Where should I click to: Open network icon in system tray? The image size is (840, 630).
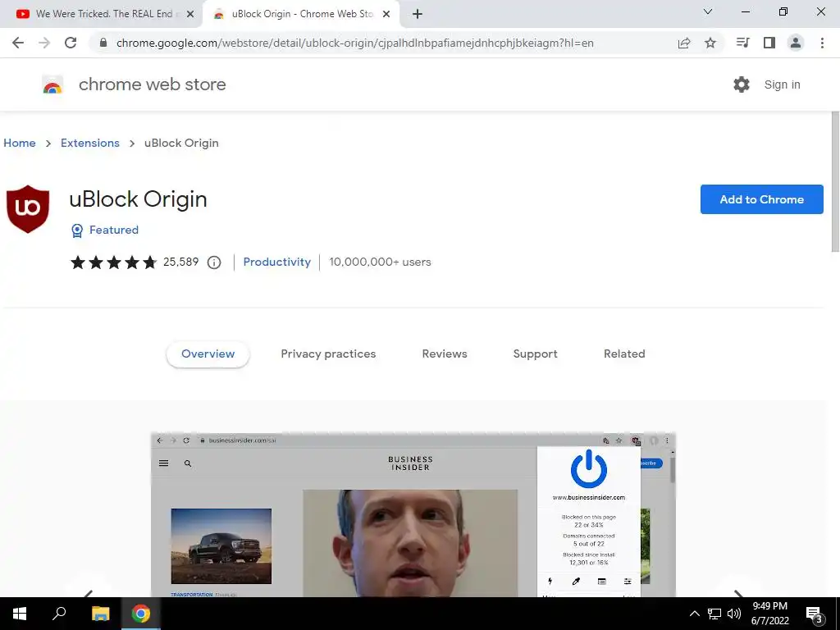point(714,614)
